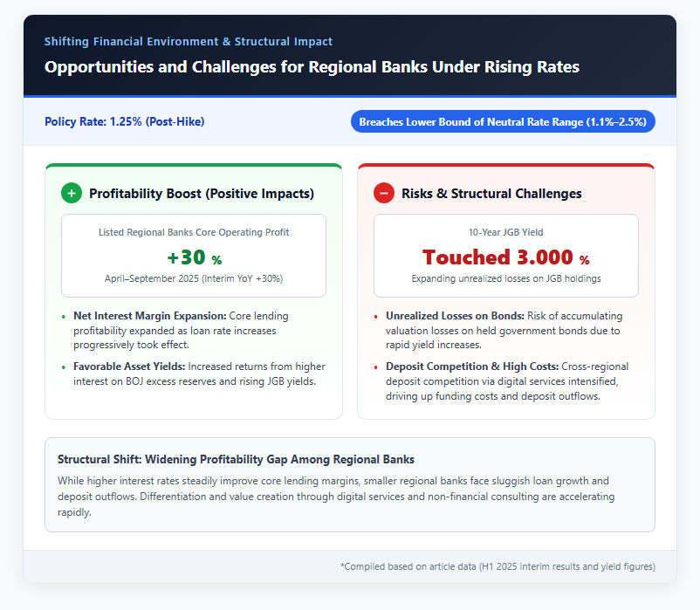Click the Structural Shift paragraph text
The image size is (700, 610).
(336, 497)
